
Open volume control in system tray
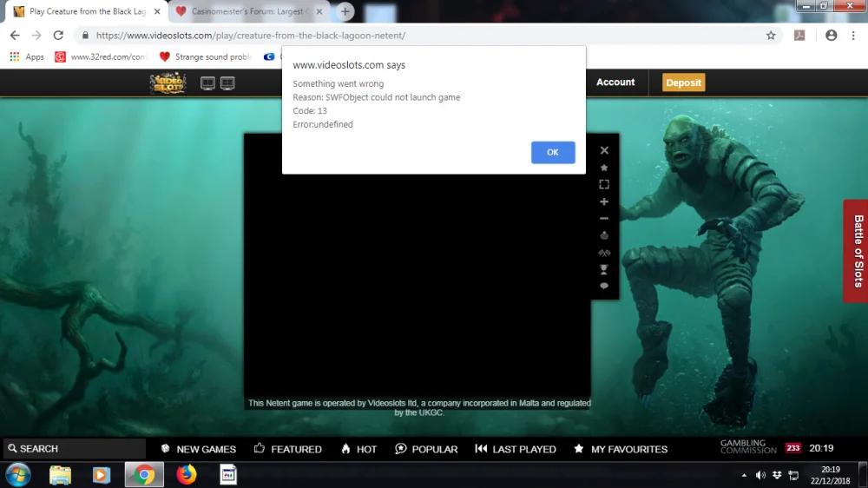click(760, 475)
